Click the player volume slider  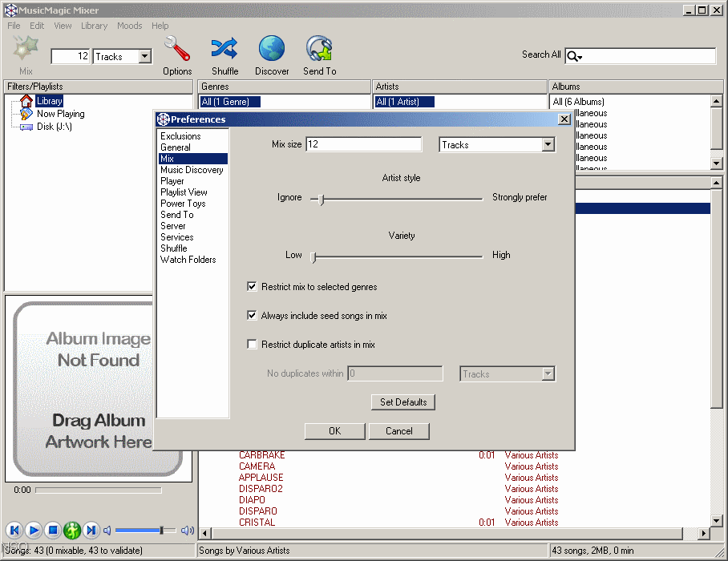145,530
